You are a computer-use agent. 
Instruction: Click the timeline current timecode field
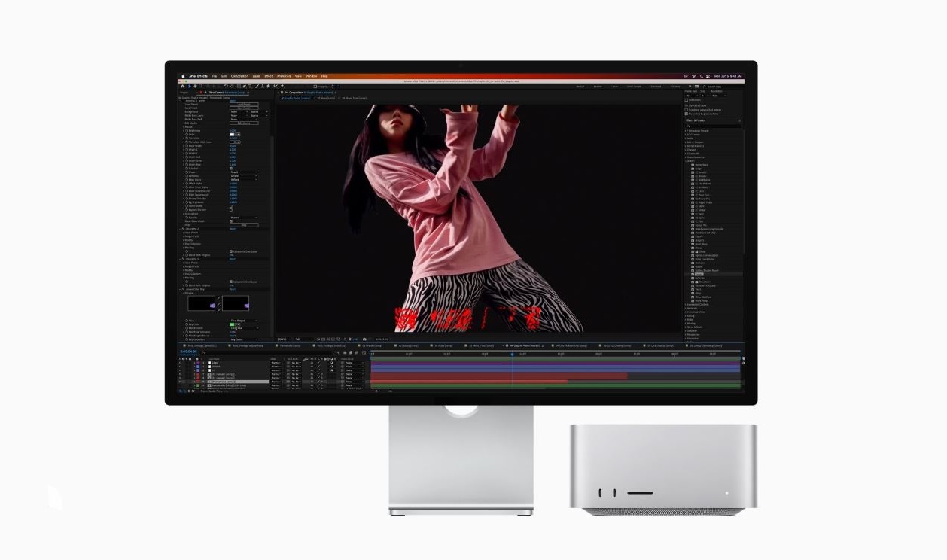(x=189, y=352)
